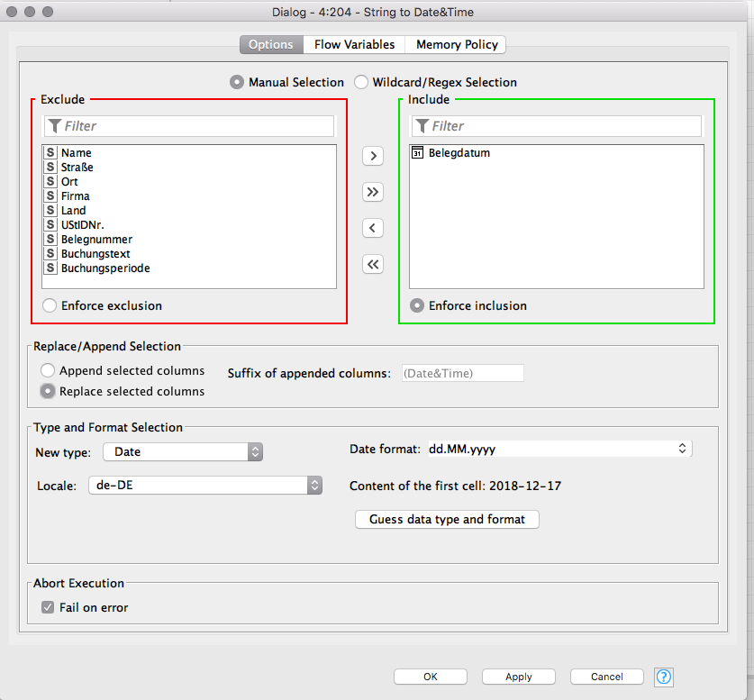Click the remove selected column arrow

pos(372,228)
